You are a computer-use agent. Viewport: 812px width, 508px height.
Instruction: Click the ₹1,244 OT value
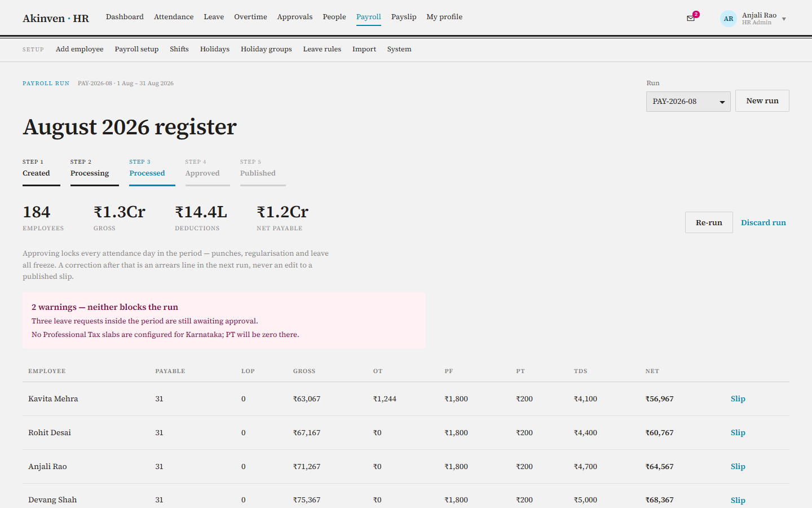(x=385, y=398)
